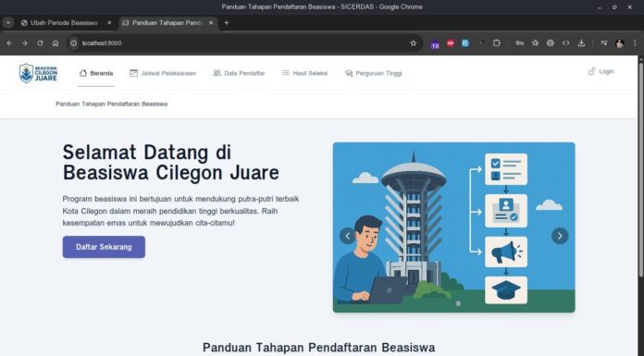Viewport: 644px width, 356px height.
Task: Minimize the Chrome window
Action: (600, 7)
